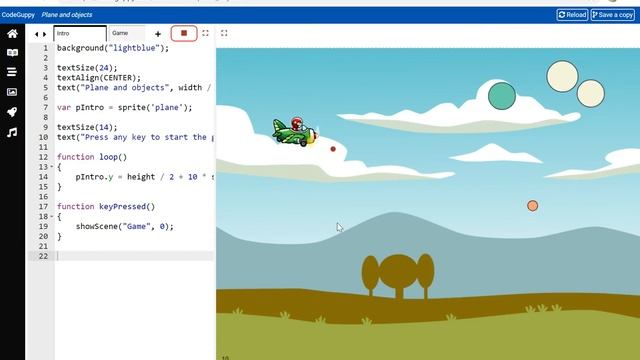Open the music note sounds icon
640x360 pixels.
click(x=12, y=132)
